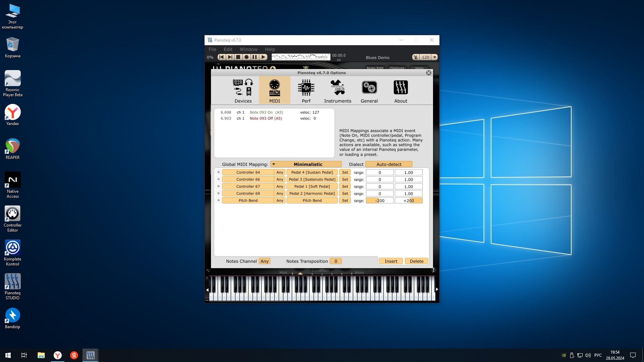Image resolution: width=644 pixels, height=362 pixels.
Task: Switch to the Instruments pack tab
Action: [337, 90]
